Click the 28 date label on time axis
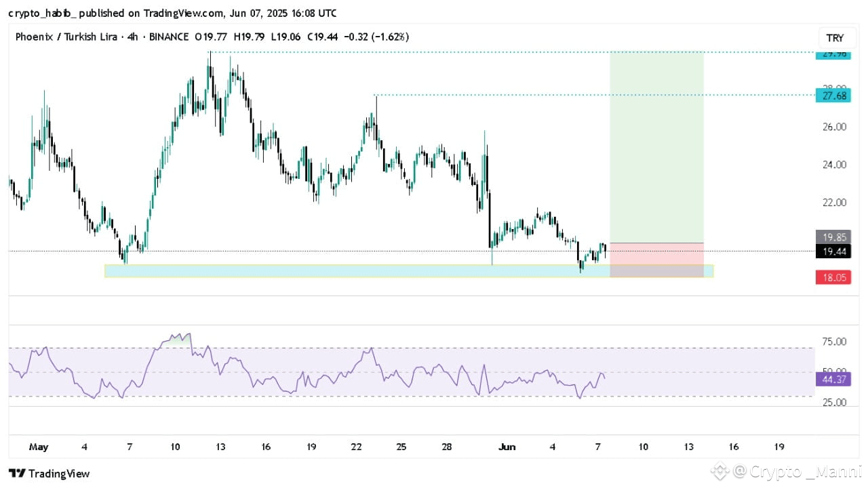The height and width of the screenshot is (488, 868). (x=447, y=447)
